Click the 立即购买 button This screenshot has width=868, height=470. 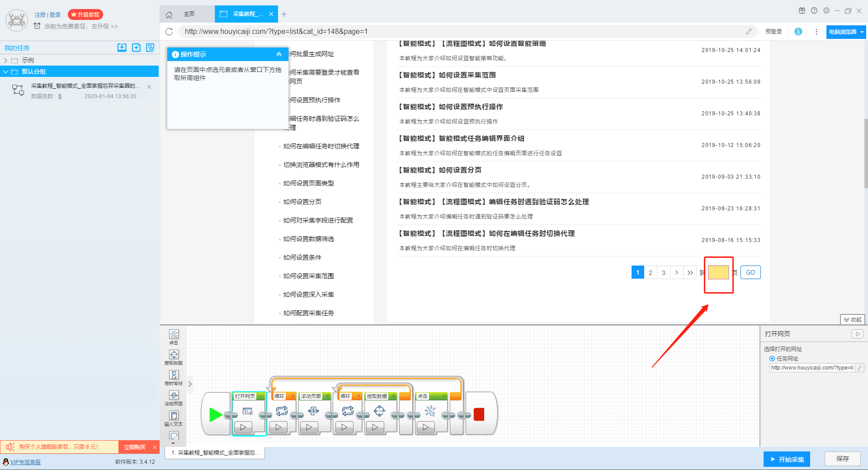135,447
